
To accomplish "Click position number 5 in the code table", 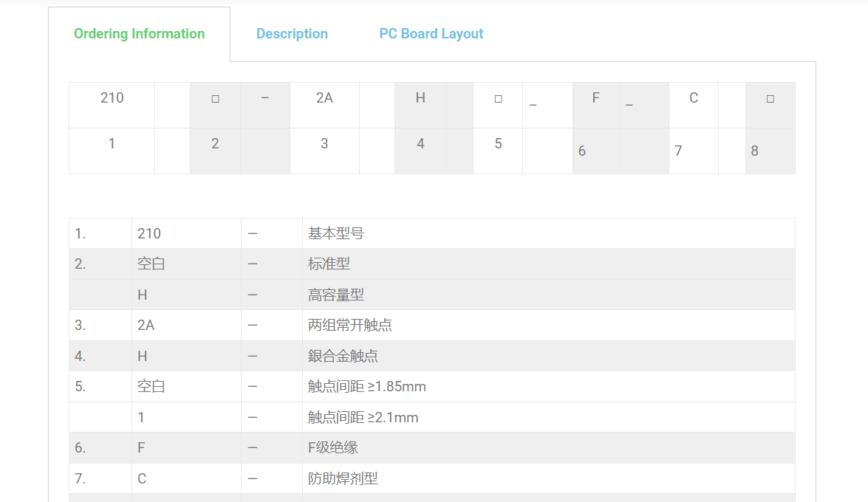I will (x=498, y=144).
